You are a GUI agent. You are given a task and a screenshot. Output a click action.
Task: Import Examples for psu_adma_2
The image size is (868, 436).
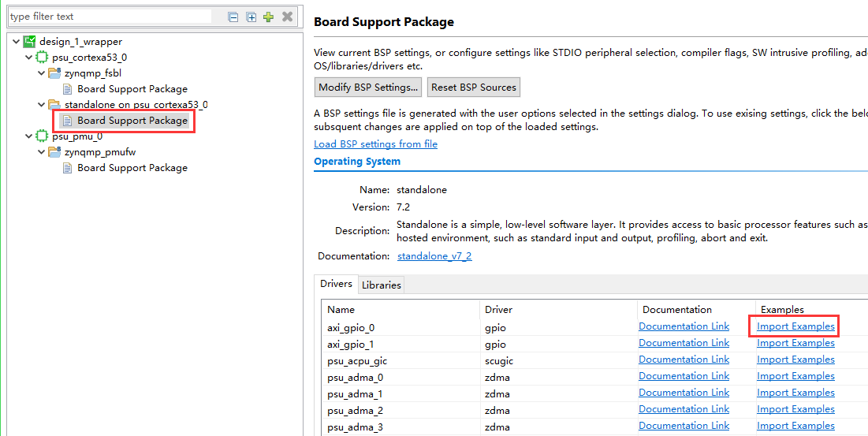795,409
